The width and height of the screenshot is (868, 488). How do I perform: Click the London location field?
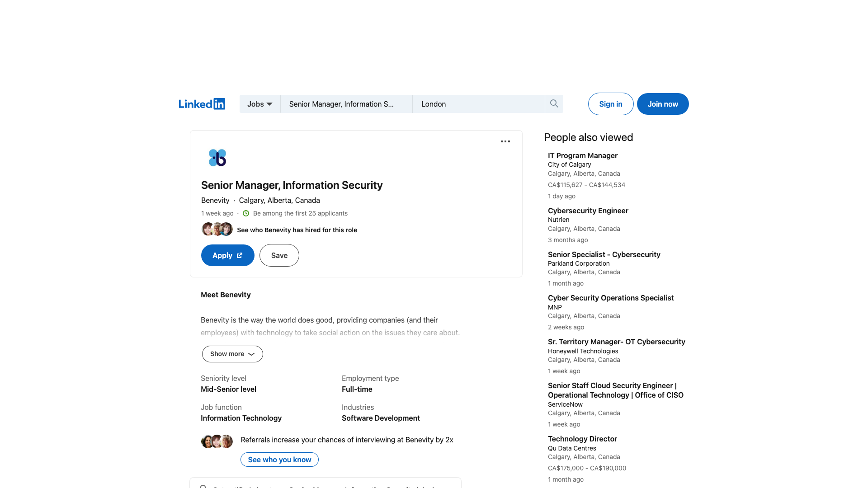tap(478, 104)
